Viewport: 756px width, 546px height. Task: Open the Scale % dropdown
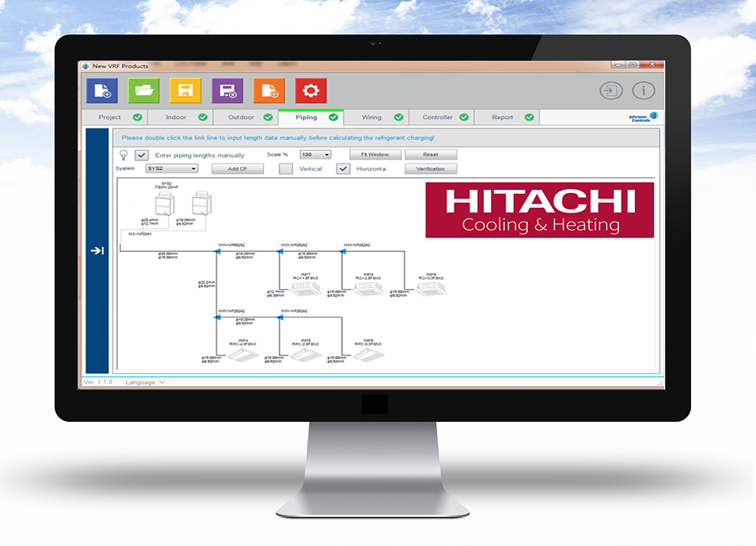[x=316, y=154]
